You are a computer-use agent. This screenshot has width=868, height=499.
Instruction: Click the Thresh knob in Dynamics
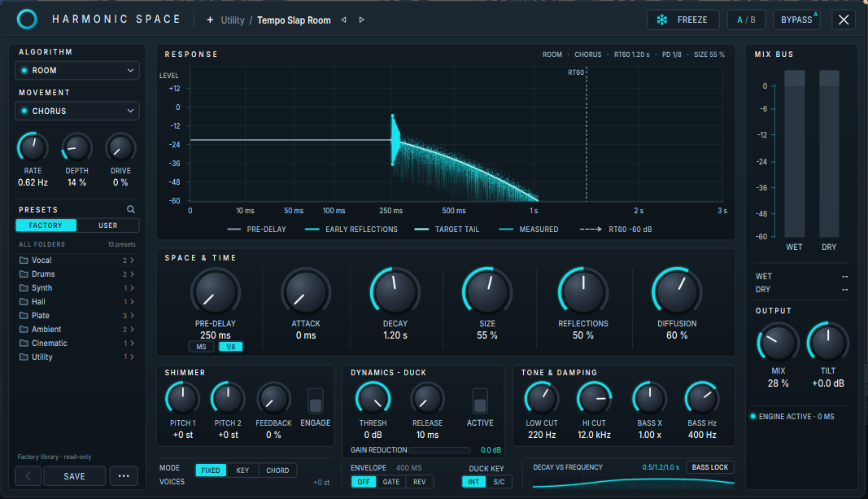pyautogui.click(x=373, y=399)
